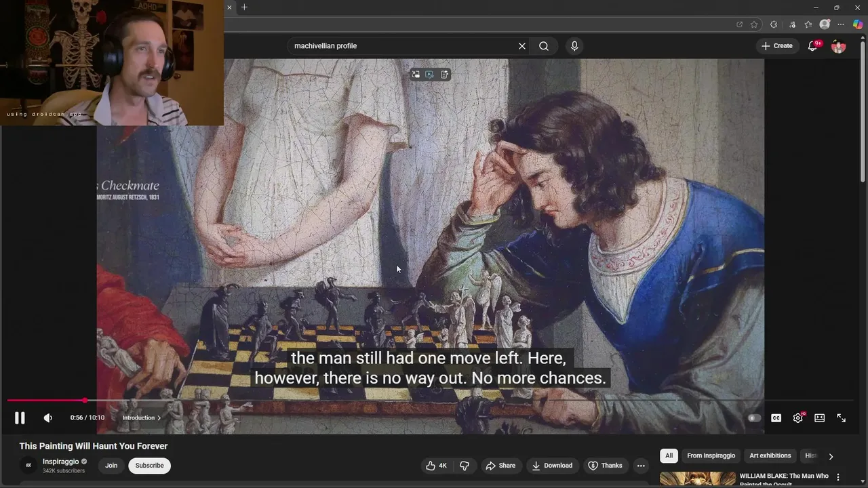The height and width of the screenshot is (488, 868).
Task: Open YouTube account avatar menu
Action: click(x=839, y=46)
